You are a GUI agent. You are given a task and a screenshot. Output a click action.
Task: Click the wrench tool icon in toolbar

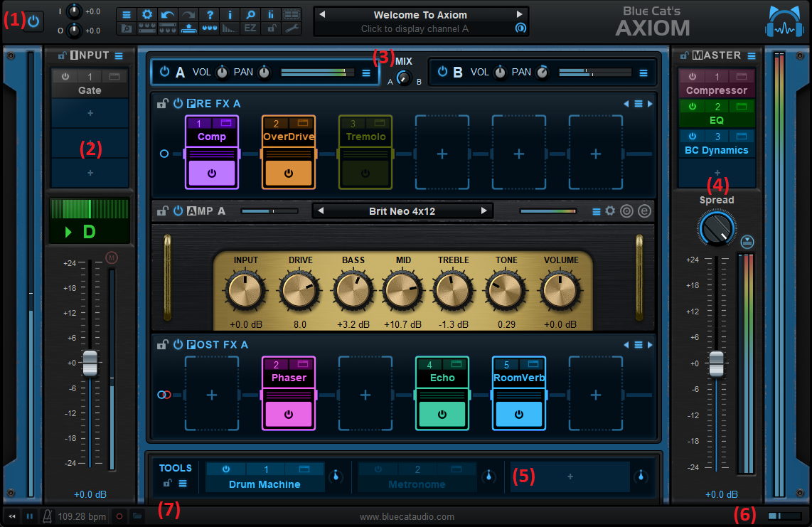click(292, 28)
